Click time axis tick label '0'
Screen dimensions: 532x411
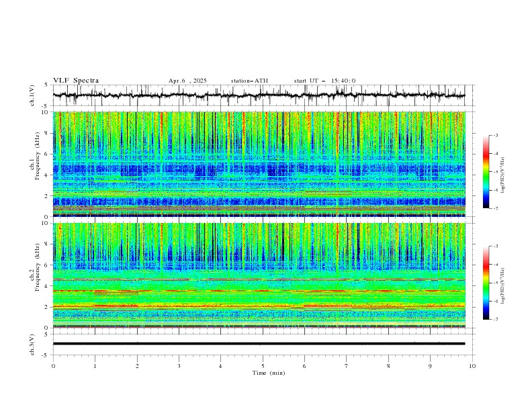(x=53, y=366)
